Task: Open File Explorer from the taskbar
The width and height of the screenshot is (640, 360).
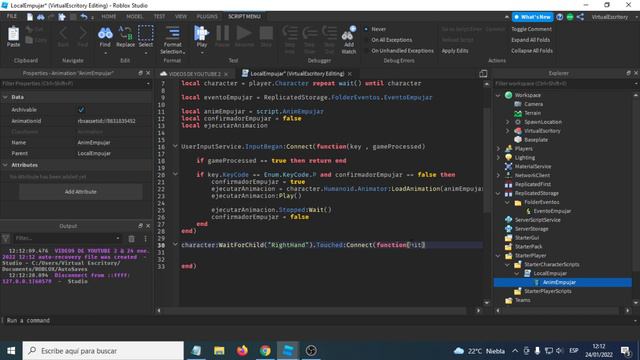Action: [x=219, y=351]
